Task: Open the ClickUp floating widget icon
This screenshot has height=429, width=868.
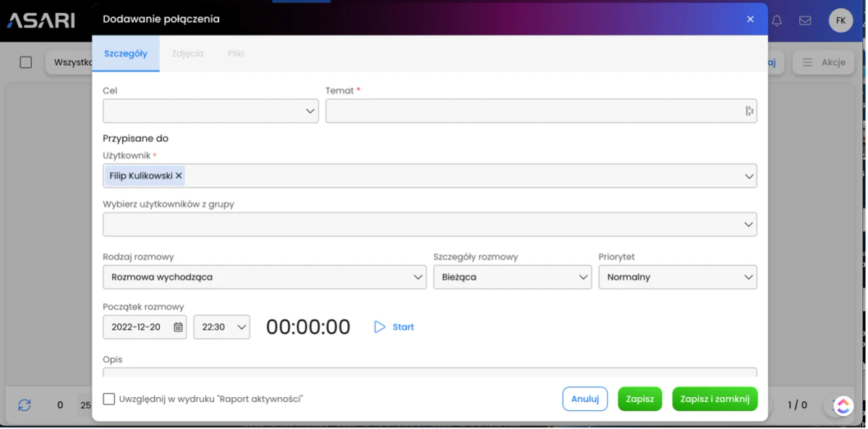Action: click(x=843, y=406)
